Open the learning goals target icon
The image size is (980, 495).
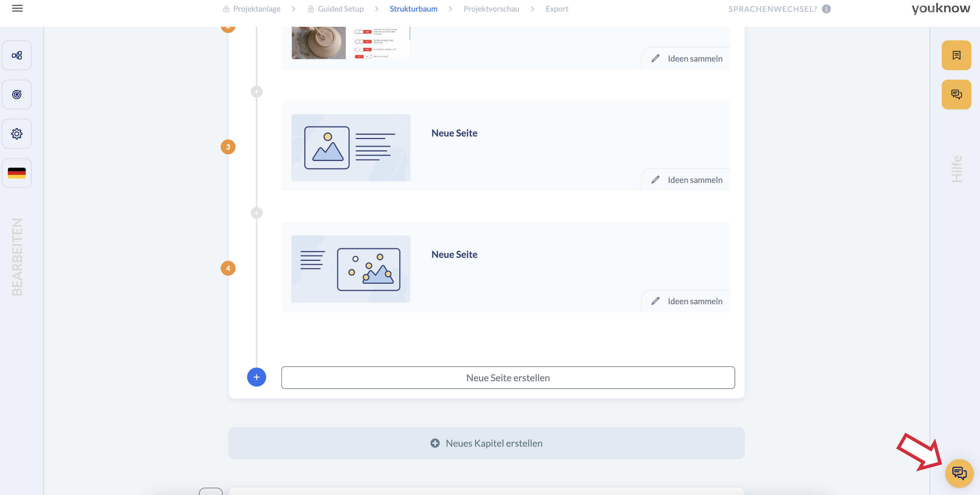17,94
